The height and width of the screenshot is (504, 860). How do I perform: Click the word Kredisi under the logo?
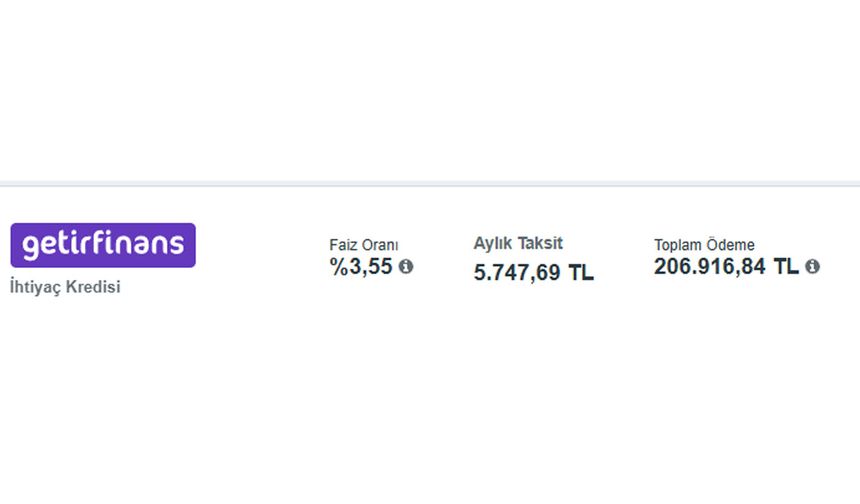93,287
